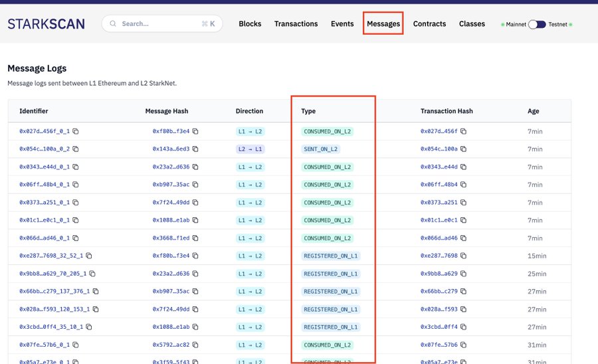Click the 15min age value
The width and height of the screenshot is (598, 364).
(537, 256)
